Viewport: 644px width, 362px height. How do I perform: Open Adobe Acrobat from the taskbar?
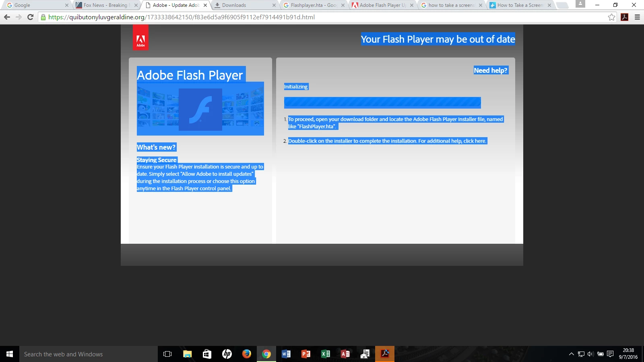[x=385, y=354]
